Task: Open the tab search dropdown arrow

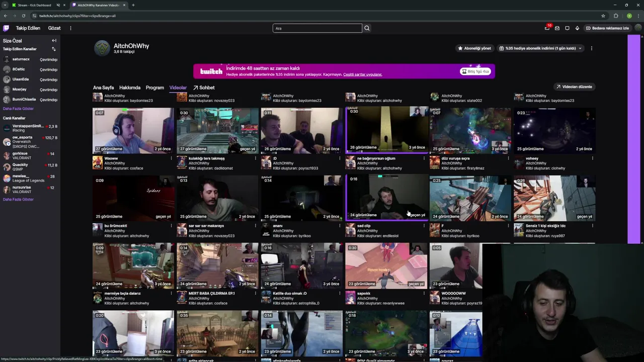Action: [6, 5]
